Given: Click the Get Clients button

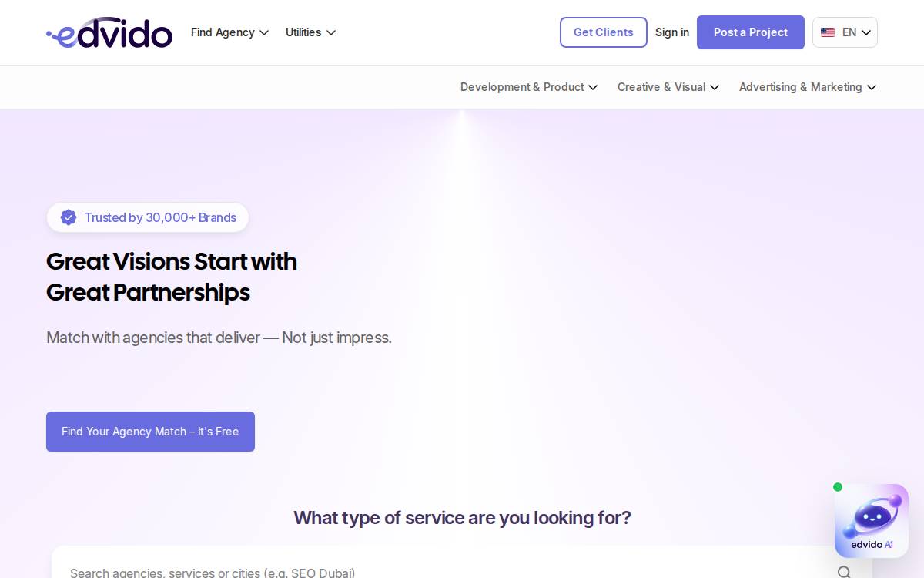Looking at the screenshot, I should point(604,32).
